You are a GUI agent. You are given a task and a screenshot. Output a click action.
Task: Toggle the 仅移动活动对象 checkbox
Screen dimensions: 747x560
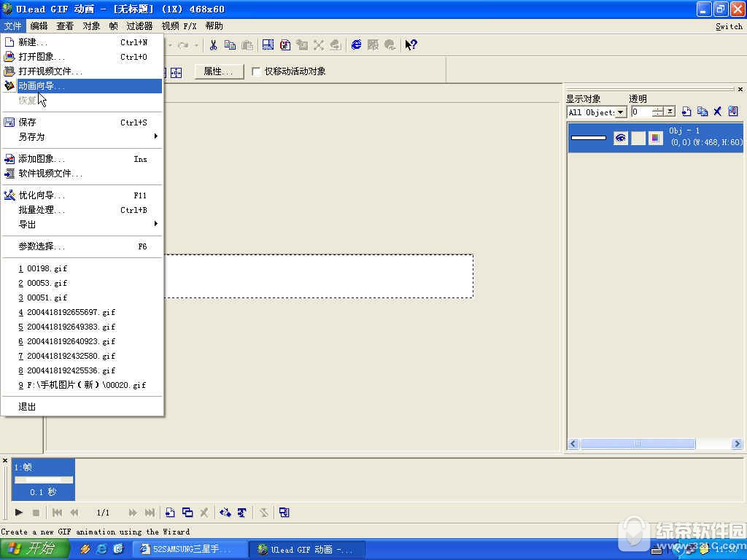click(x=256, y=71)
